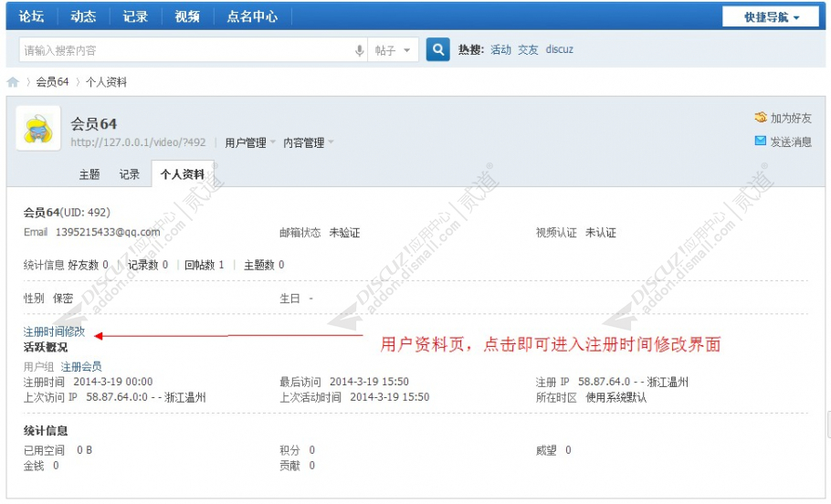
Task: Go to the home icon in breadcrumb
Action: pyautogui.click(x=14, y=82)
